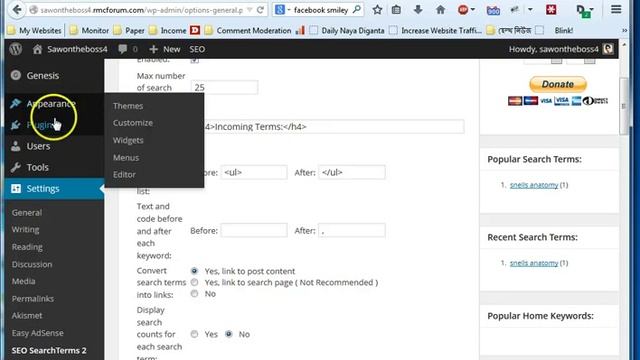Show more bookmarks with chevron
640x360 pixels.
point(624,30)
